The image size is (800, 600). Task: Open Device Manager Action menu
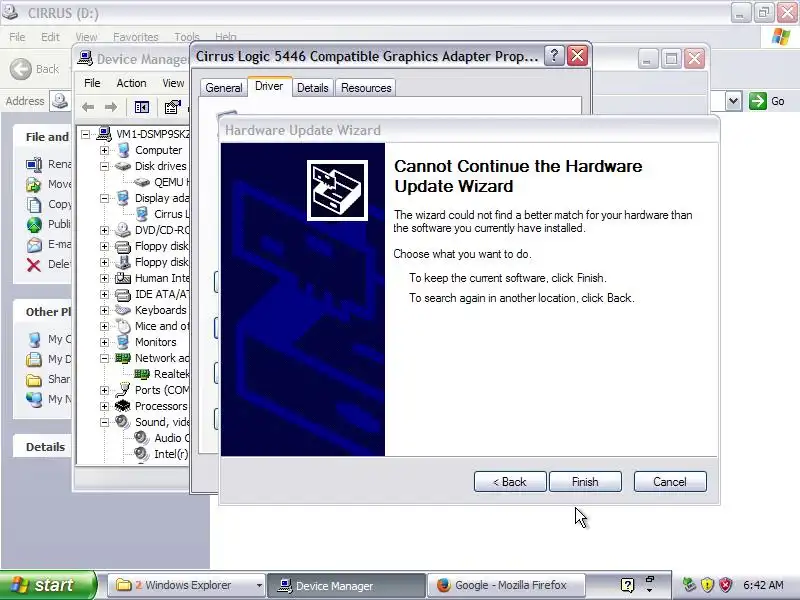(131, 83)
